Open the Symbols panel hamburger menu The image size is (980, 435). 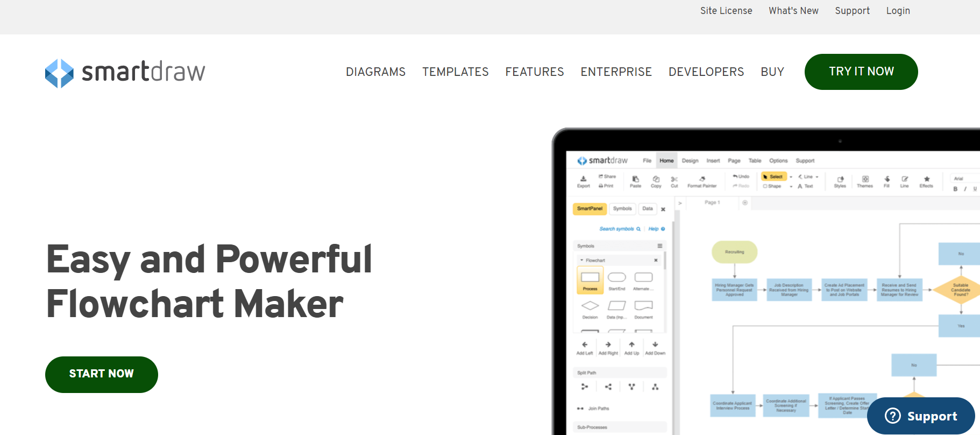pyautogui.click(x=659, y=246)
